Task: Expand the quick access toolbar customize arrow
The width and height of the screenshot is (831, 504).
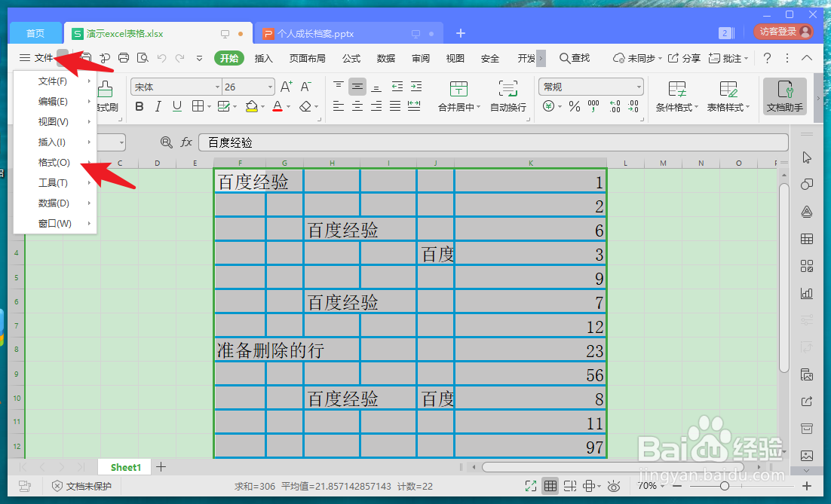Action: (199, 58)
